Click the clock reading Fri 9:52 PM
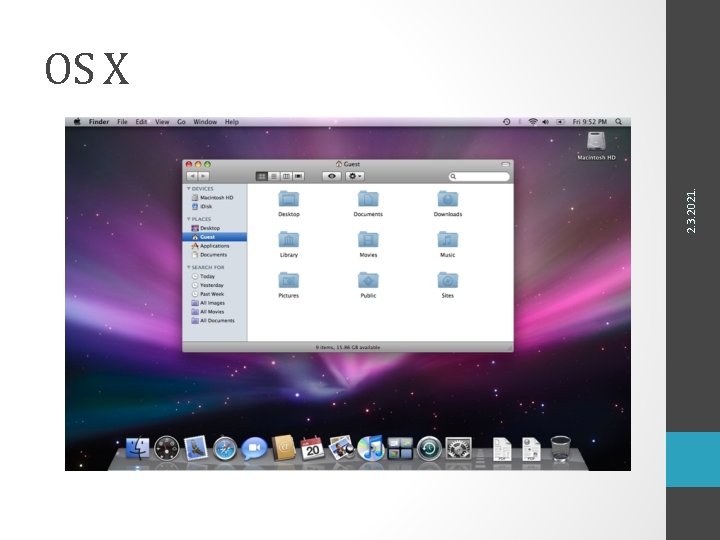 [590, 122]
